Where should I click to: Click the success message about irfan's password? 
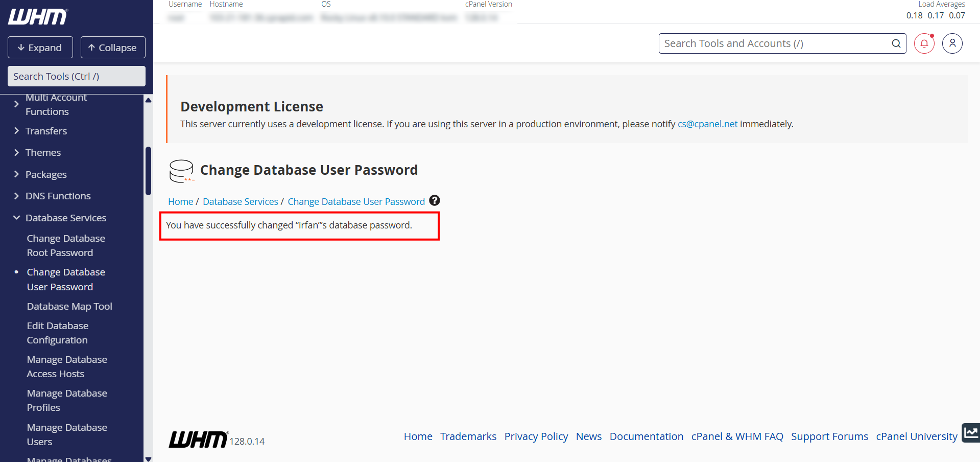(x=289, y=225)
